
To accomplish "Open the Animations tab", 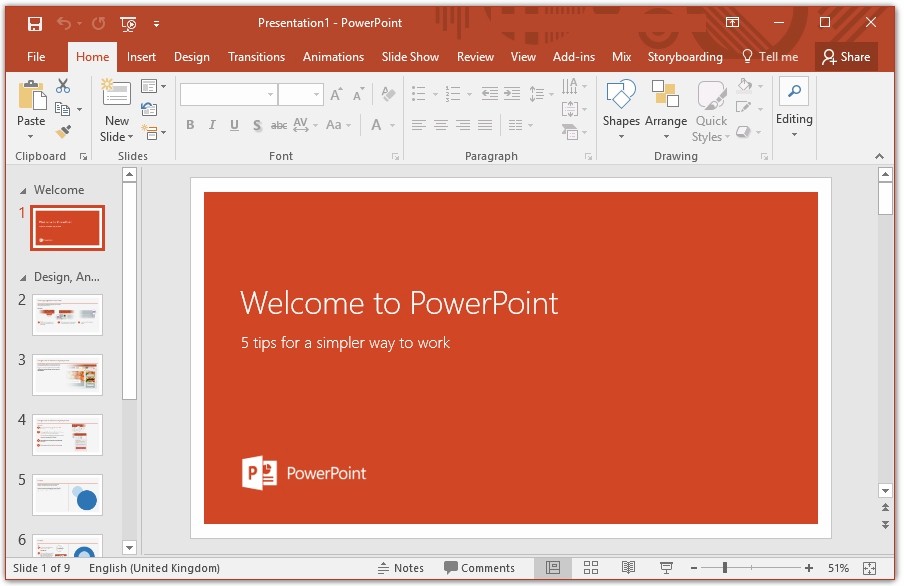I will pyautogui.click(x=333, y=57).
